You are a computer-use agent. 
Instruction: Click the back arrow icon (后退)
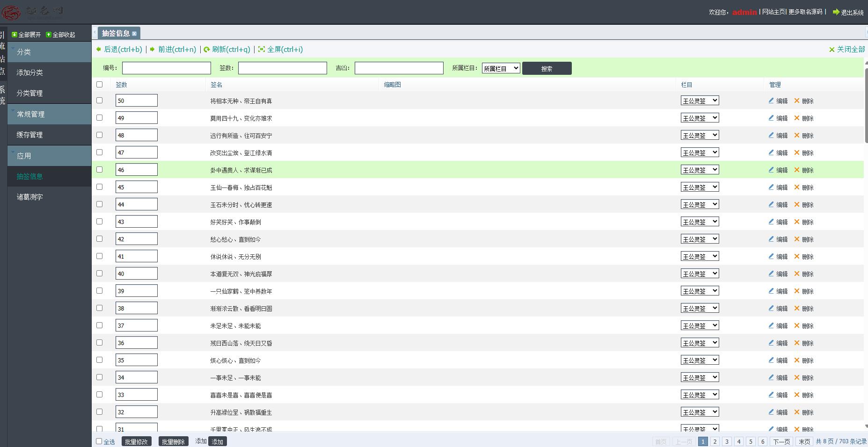tap(98, 50)
